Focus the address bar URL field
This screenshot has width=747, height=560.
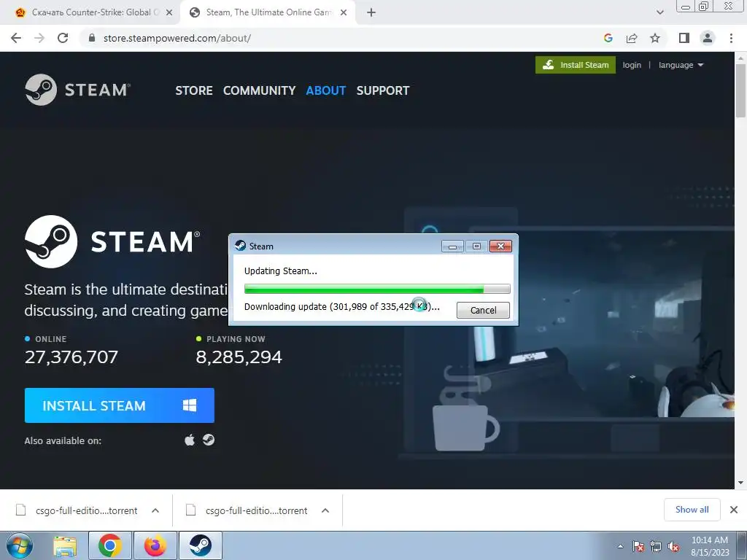coord(343,38)
